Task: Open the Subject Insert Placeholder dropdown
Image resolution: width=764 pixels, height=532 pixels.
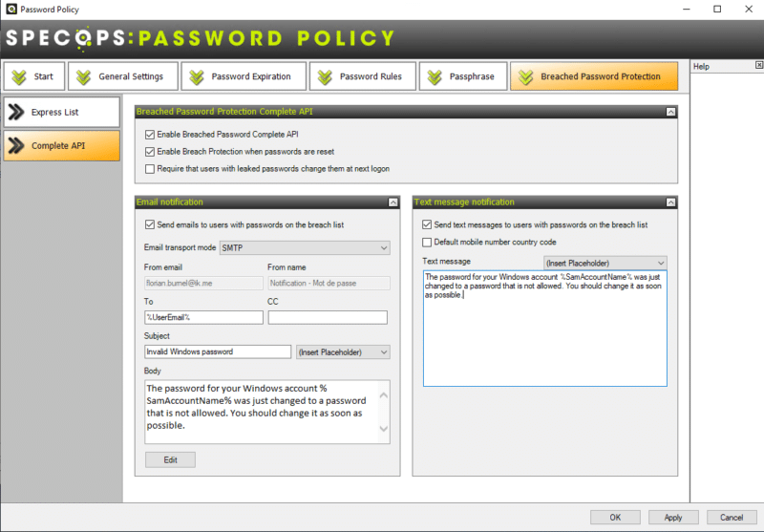Action: coord(343,352)
